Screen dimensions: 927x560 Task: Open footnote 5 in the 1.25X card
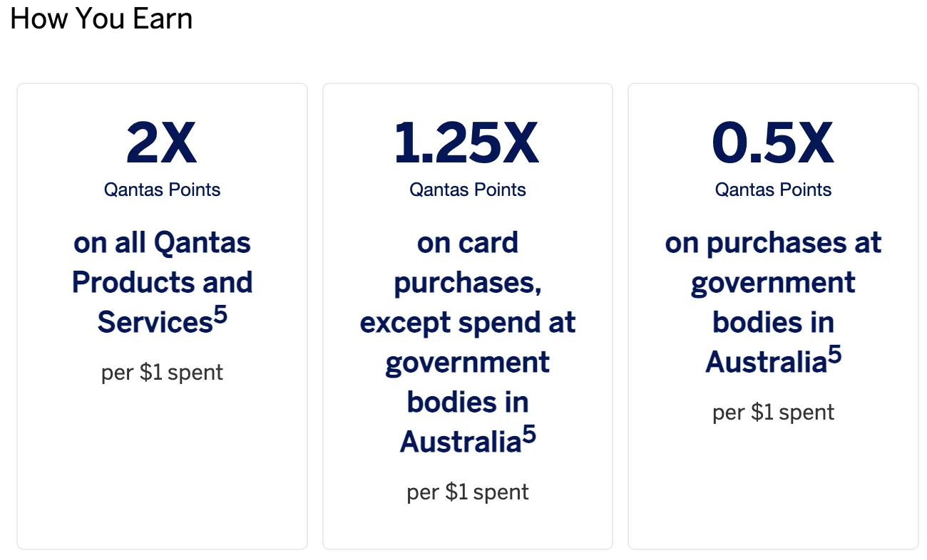tap(529, 434)
